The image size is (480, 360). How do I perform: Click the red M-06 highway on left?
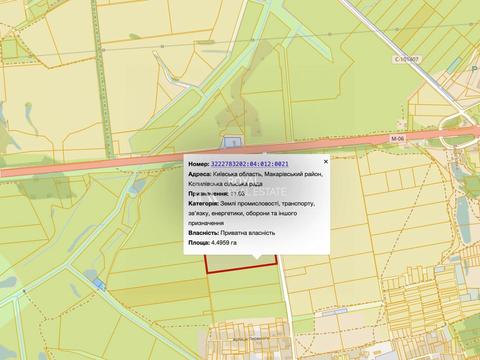pyautogui.click(x=67, y=168)
